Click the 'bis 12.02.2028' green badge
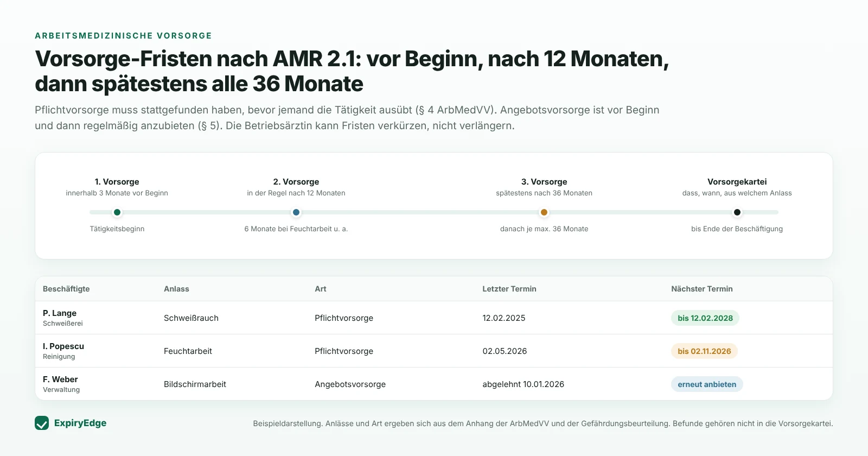The width and height of the screenshot is (868, 456). tap(705, 318)
